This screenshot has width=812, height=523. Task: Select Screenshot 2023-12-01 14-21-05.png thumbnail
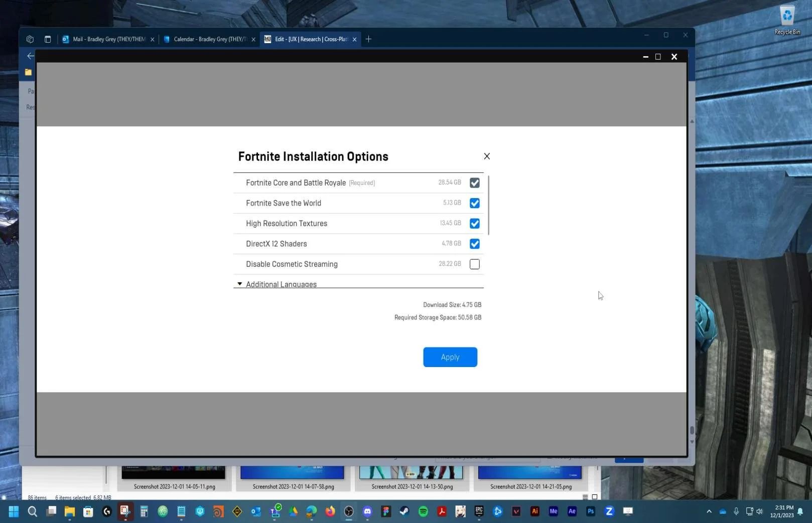[531, 478]
